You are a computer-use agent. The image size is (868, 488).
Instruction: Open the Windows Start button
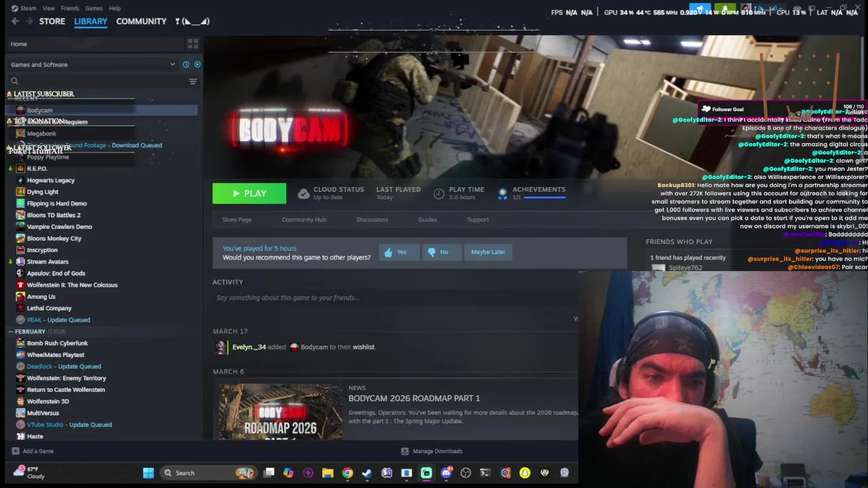pyautogui.click(x=148, y=473)
